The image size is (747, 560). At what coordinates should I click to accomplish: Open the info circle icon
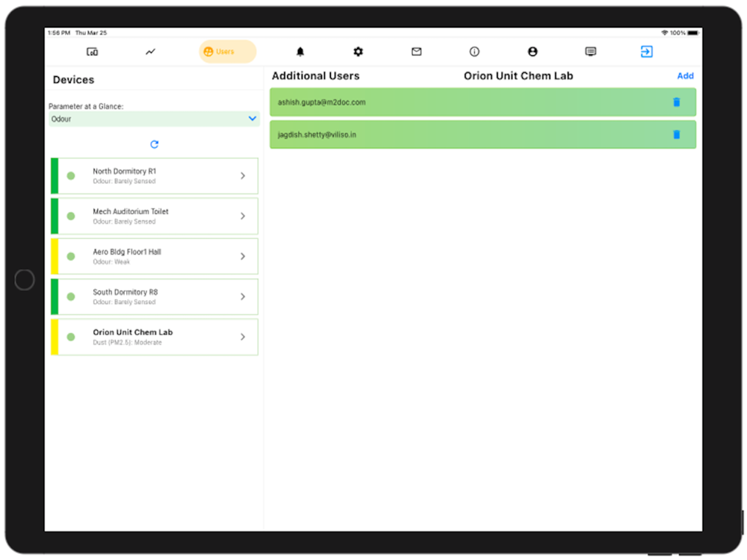click(474, 52)
